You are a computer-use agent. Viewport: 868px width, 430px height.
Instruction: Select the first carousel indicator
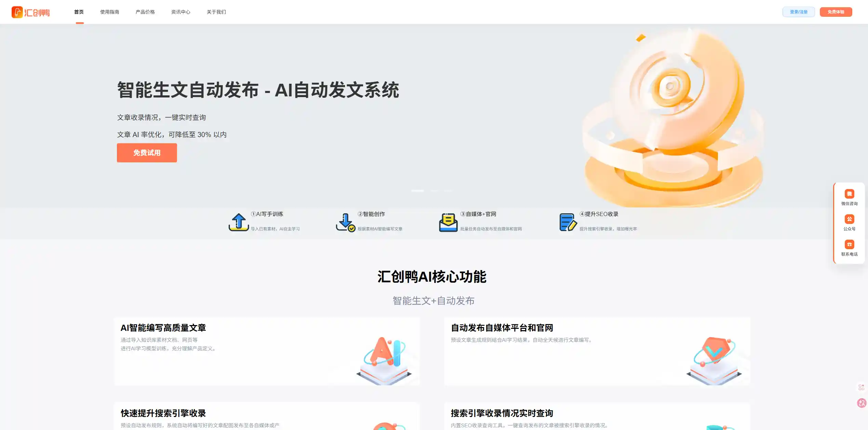pos(417,191)
